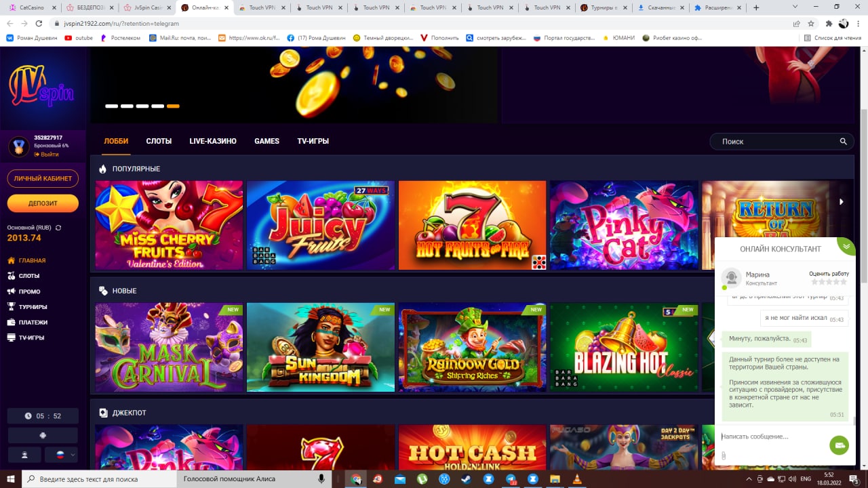The height and width of the screenshot is (488, 868).
Task: Select the last orange banner slide indicator
Action: (173, 106)
